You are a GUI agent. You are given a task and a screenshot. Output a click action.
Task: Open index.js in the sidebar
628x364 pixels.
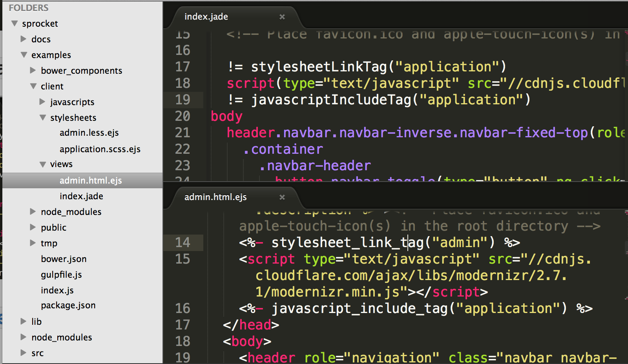coord(57,290)
